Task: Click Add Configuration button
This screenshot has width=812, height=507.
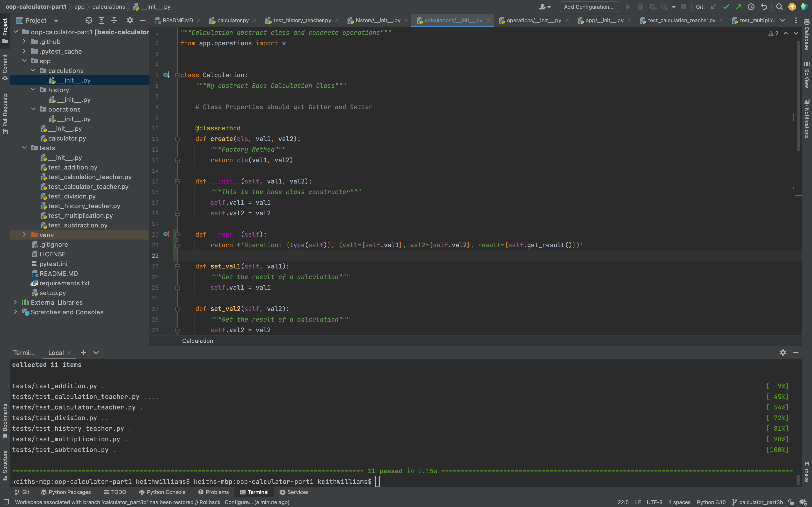Action: click(x=589, y=7)
